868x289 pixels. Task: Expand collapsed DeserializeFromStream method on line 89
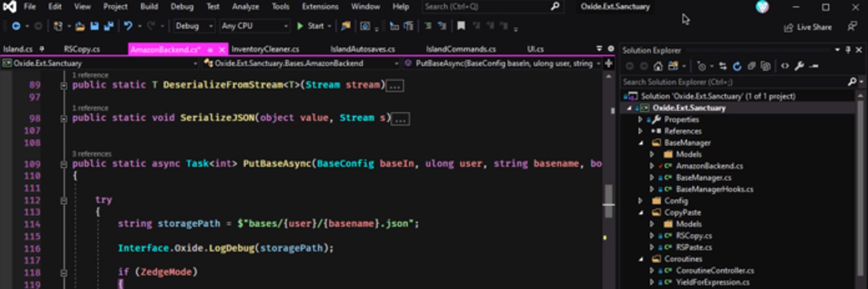click(64, 85)
